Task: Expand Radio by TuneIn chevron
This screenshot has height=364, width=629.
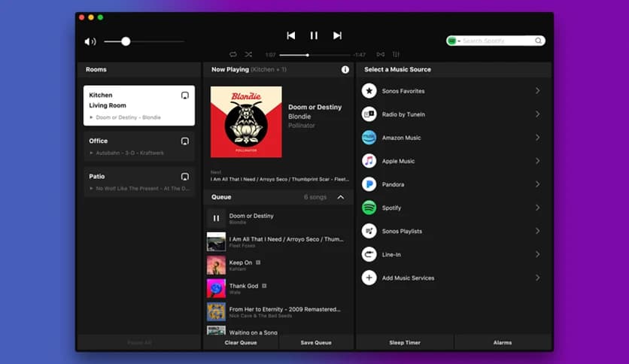Action: tap(537, 114)
